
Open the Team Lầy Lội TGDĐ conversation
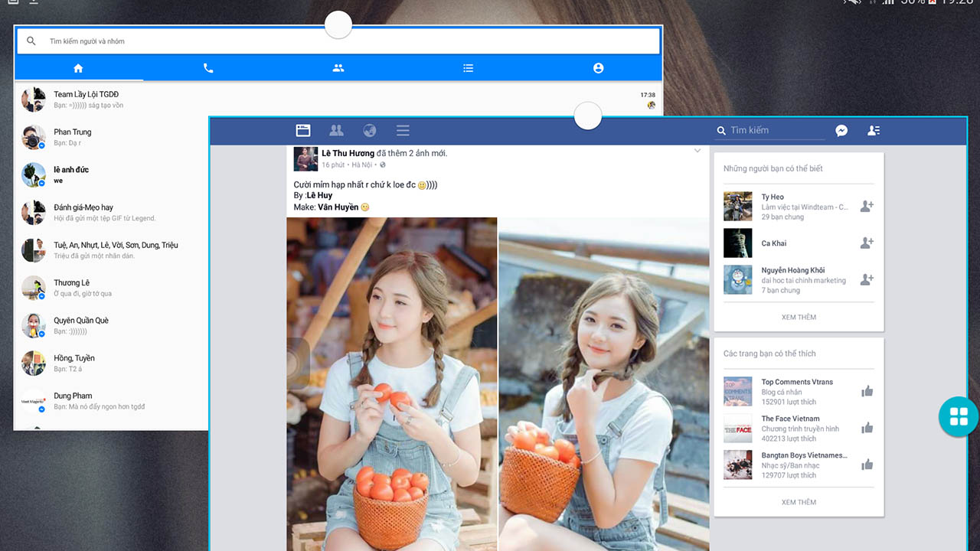click(338, 99)
